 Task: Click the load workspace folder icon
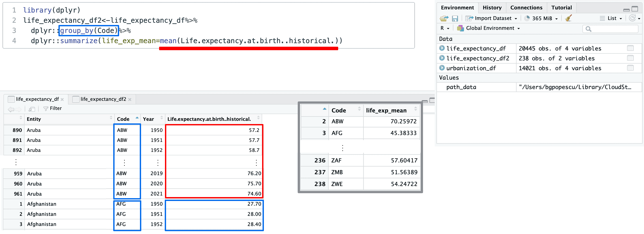[x=444, y=18]
